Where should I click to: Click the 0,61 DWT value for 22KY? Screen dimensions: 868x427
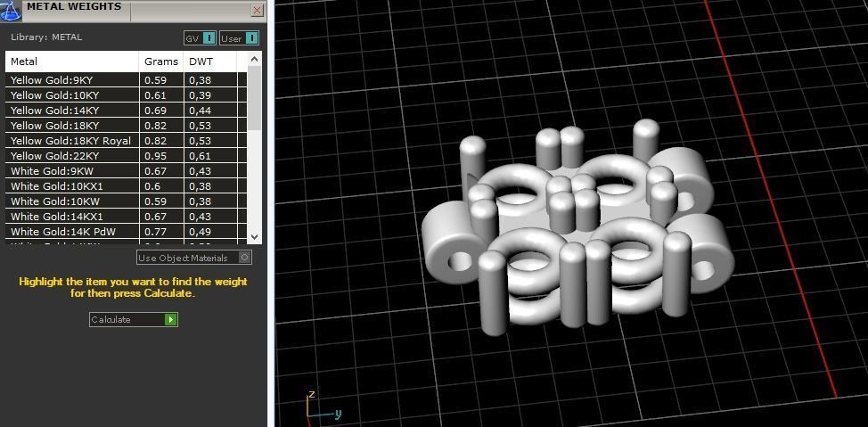coord(200,156)
